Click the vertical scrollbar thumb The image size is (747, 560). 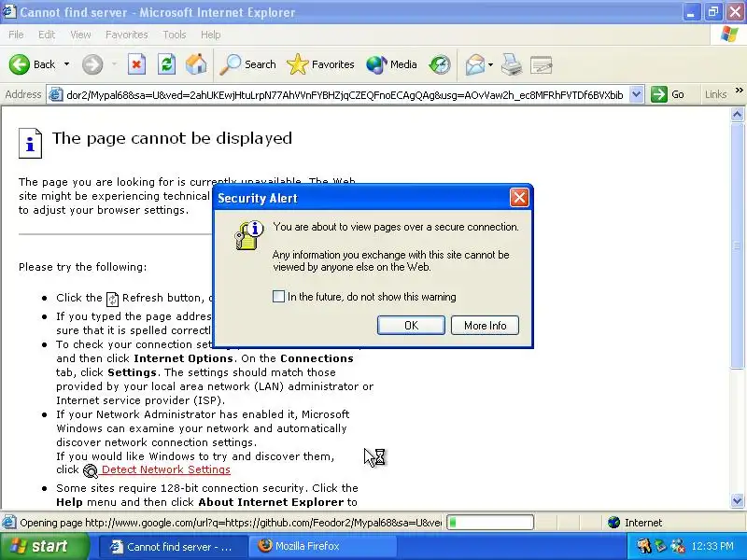pyautogui.click(x=737, y=245)
